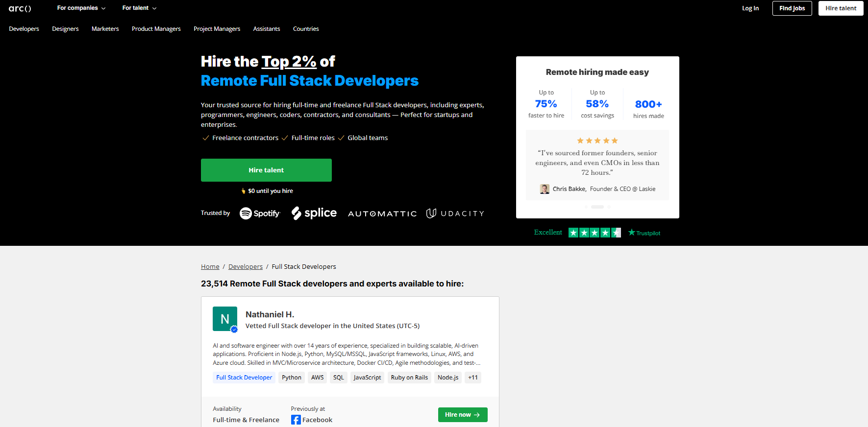Open the Countries nav item
The width and height of the screenshot is (868, 427).
pos(306,29)
